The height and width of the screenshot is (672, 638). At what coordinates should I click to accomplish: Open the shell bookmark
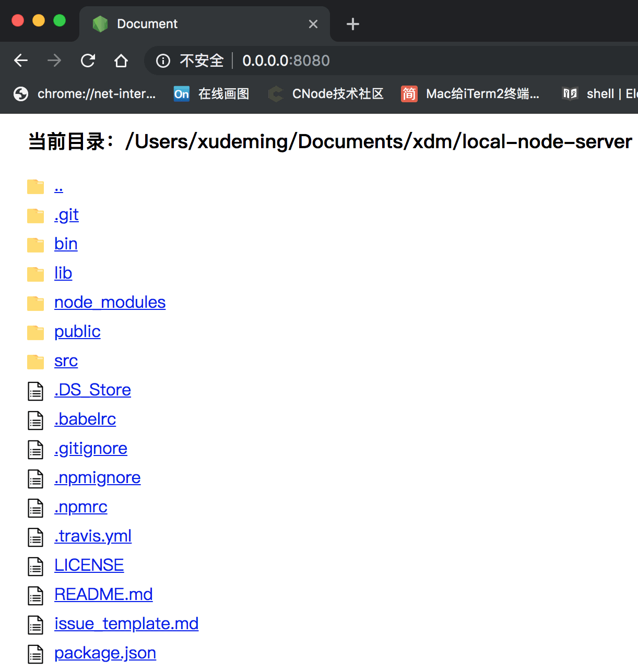tap(599, 94)
